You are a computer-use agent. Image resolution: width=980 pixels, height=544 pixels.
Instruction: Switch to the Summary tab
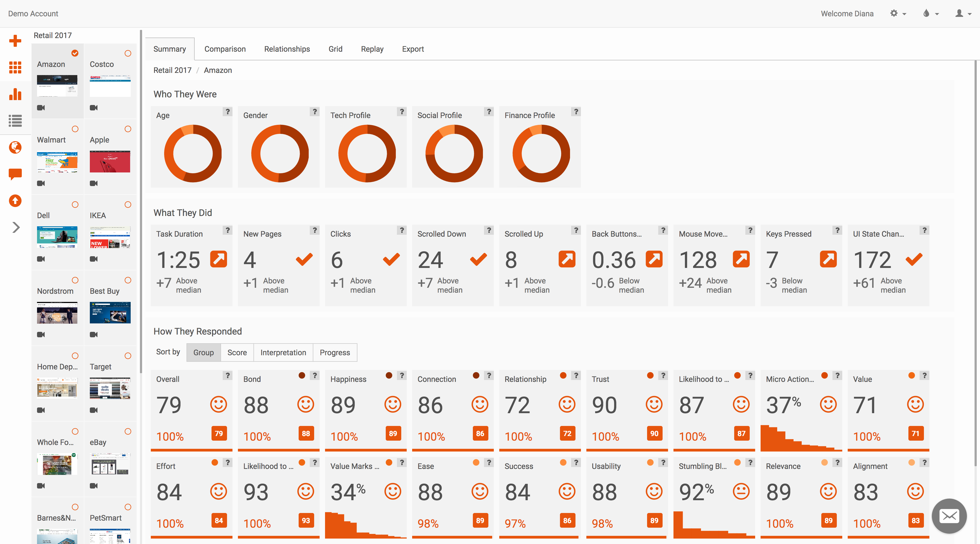pos(170,49)
